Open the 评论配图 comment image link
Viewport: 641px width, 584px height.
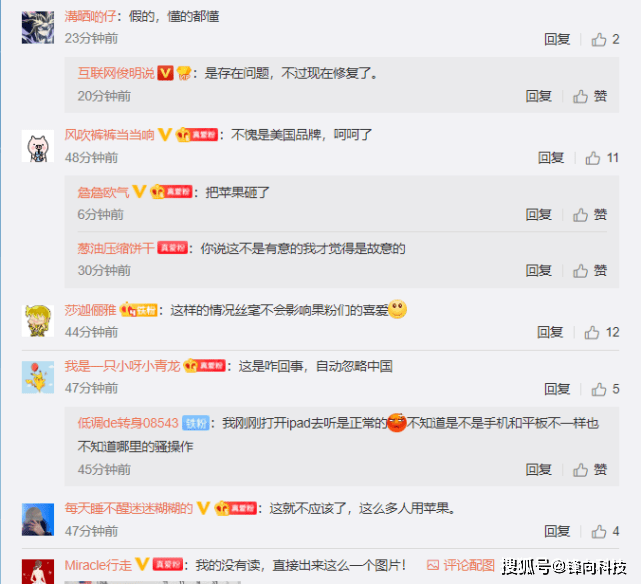click(x=460, y=566)
